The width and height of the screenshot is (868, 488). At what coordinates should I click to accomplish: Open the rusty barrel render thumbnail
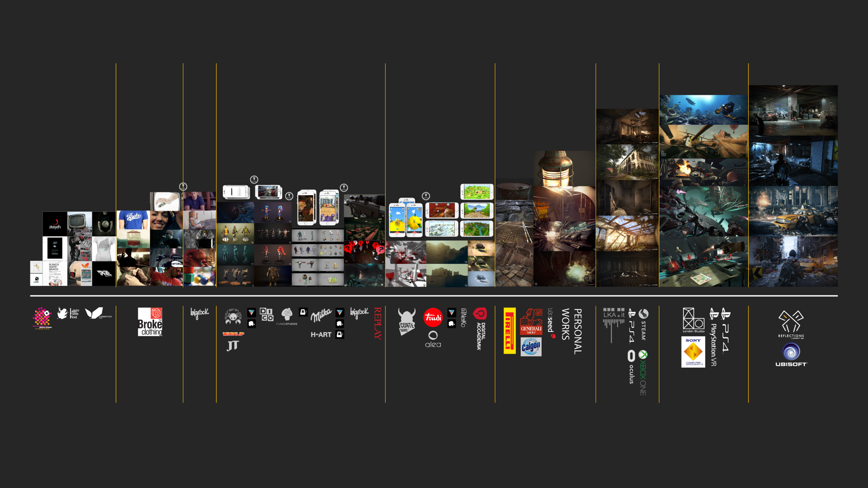pos(514,190)
